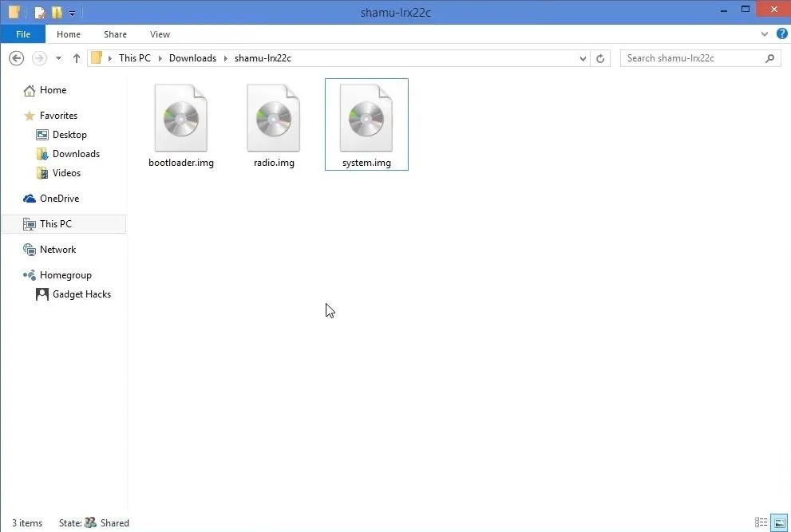Click the system.img file name label
791x532 pixels.
click(366, 163)
